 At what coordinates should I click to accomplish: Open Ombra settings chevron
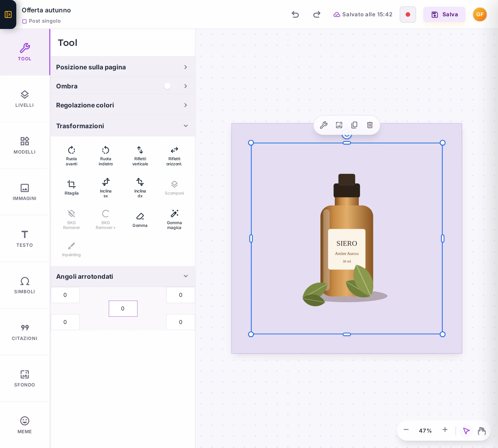click(186, 86)
